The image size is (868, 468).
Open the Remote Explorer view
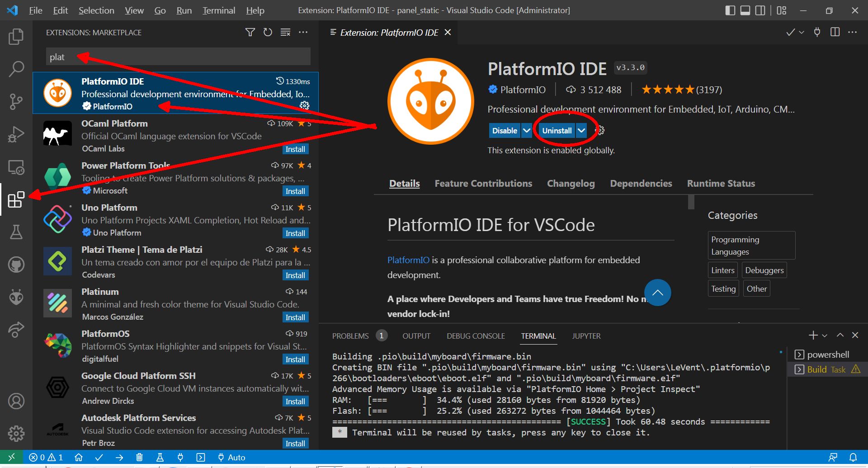pos(16,167)
